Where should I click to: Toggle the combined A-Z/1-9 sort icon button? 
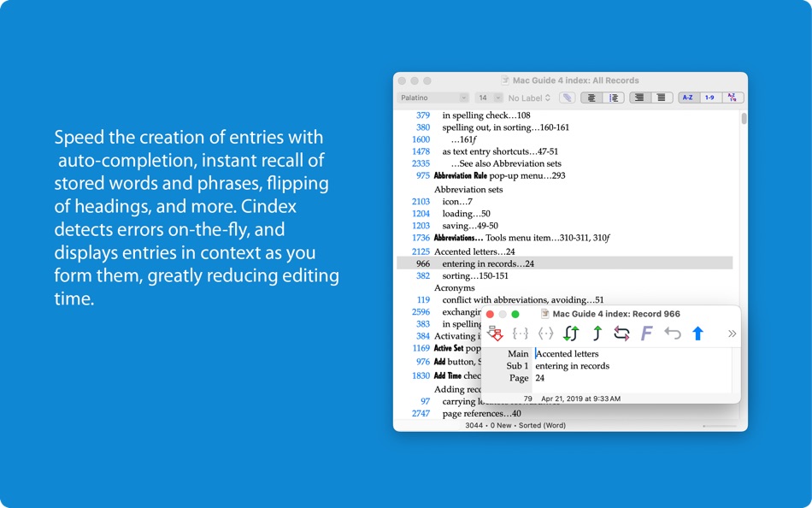(733, 97)
